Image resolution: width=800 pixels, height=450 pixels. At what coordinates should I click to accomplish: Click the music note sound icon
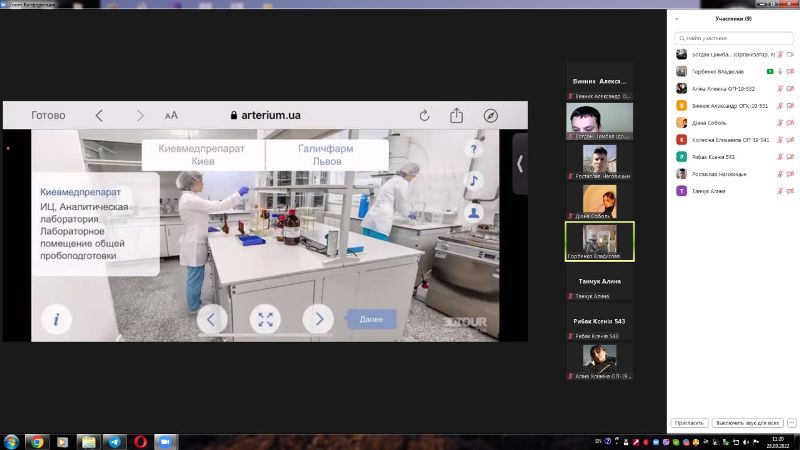coord(474,181)
